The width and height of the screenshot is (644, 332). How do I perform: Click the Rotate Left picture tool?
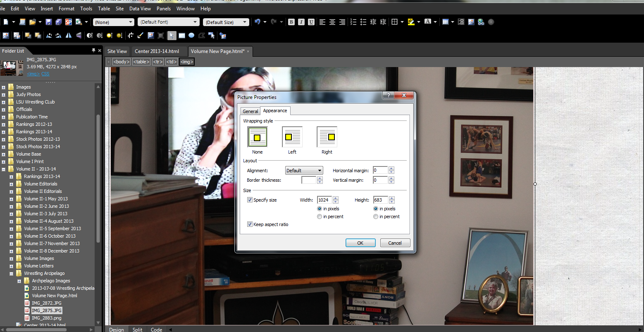[49, 36]
